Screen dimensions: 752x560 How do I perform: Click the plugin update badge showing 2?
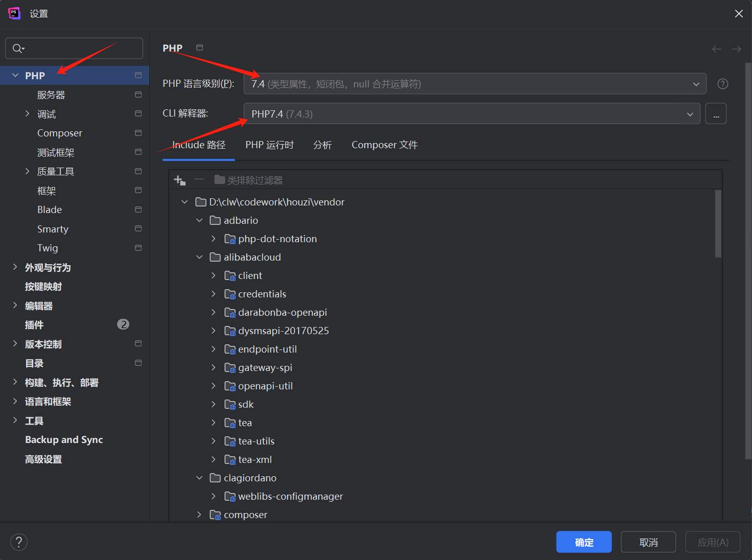click(123, 324)
